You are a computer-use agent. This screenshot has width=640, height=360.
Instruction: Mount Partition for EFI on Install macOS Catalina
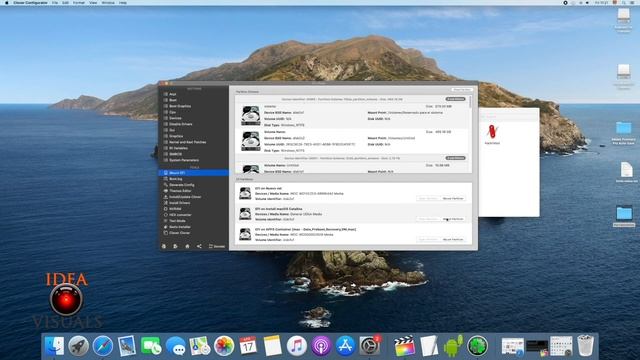pyautogui.click(x=453, y=219)
